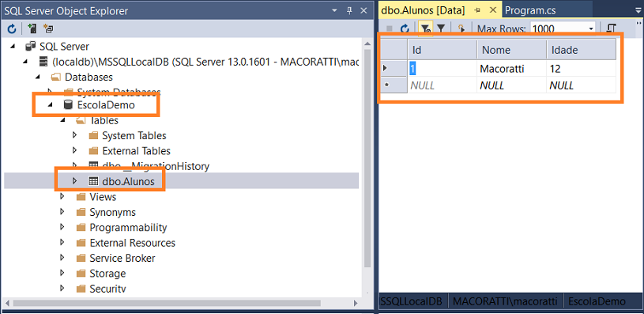Select the row header of the Macoratti row
644x314 pixels.
[394, 68]
